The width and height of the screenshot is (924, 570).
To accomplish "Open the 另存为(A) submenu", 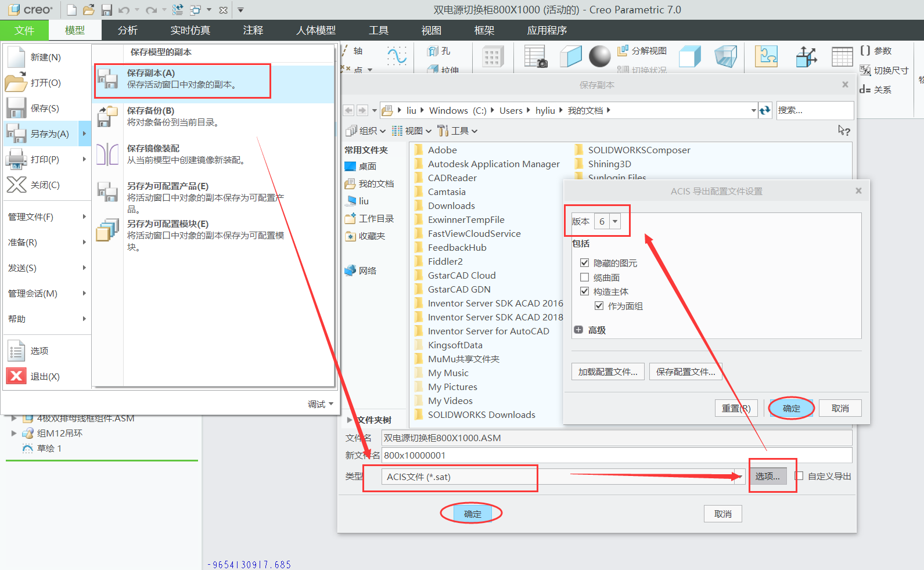I will click(48, 134).
